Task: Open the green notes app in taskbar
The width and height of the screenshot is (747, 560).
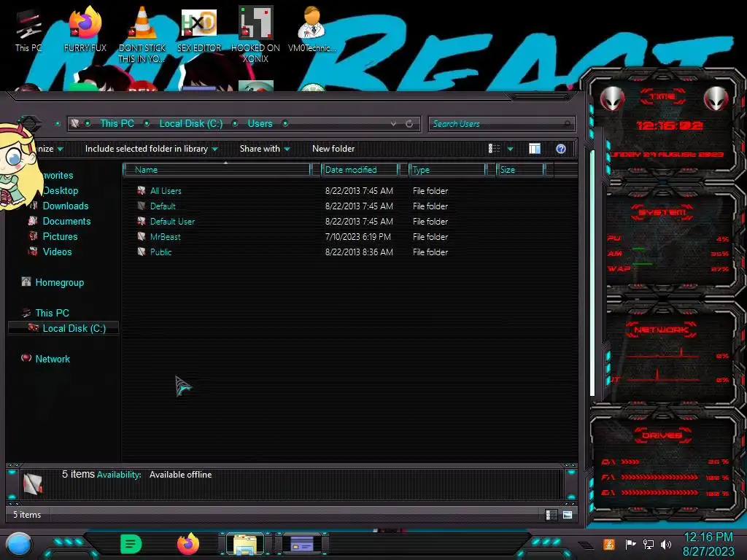Action: click(131, 544)
